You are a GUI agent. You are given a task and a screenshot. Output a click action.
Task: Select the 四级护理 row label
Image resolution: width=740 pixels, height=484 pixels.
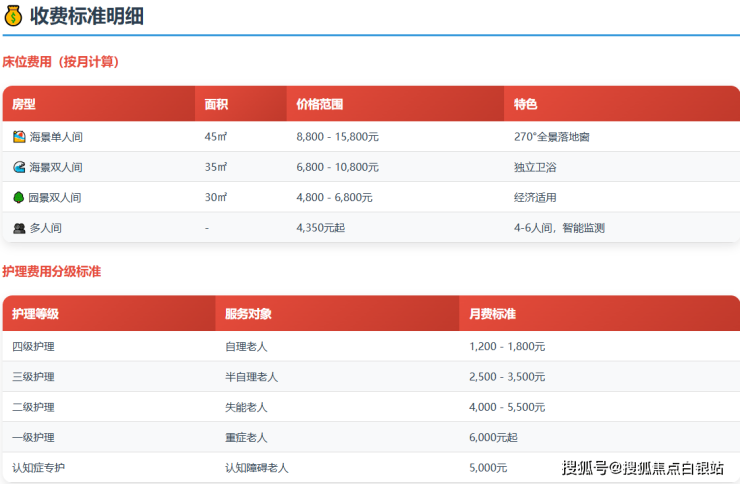(x=34, y=347)
